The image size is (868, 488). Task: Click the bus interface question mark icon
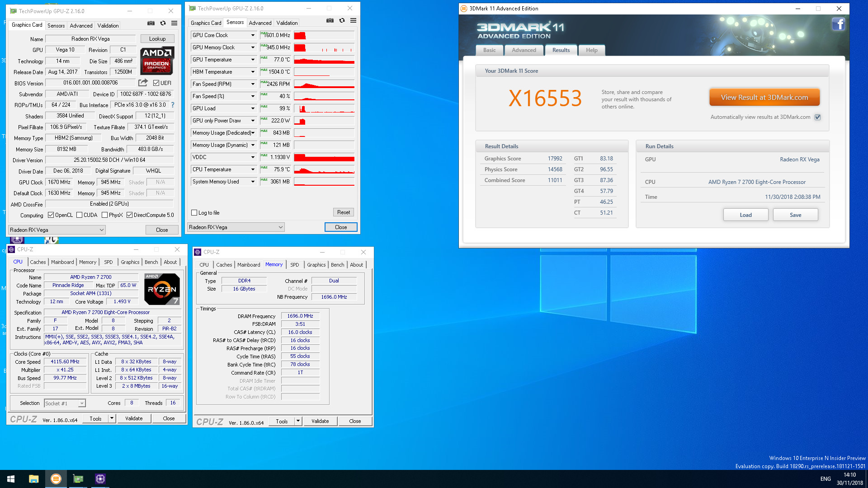click(x=172, y=105)
